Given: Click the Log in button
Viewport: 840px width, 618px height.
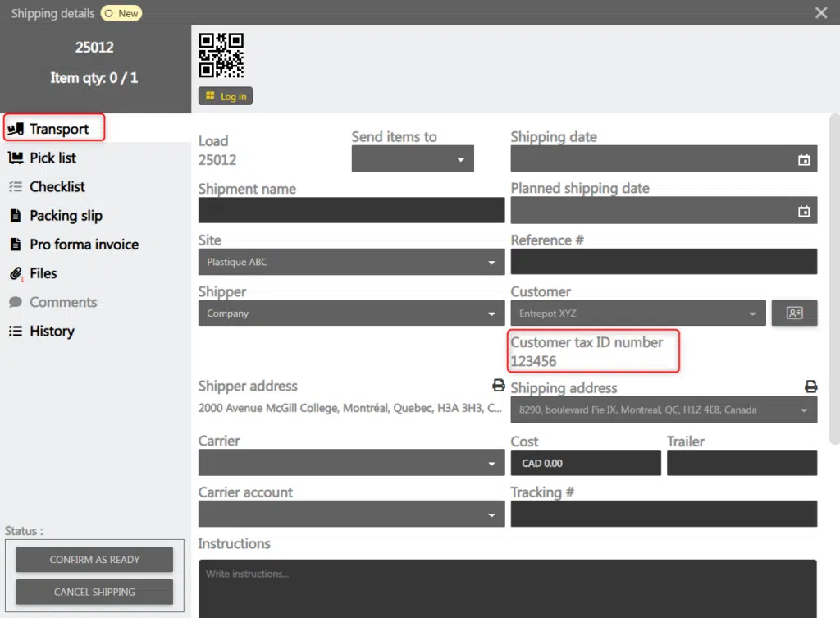Looking at the screenshot, I should pyautogui.click(x=226, y=96).
